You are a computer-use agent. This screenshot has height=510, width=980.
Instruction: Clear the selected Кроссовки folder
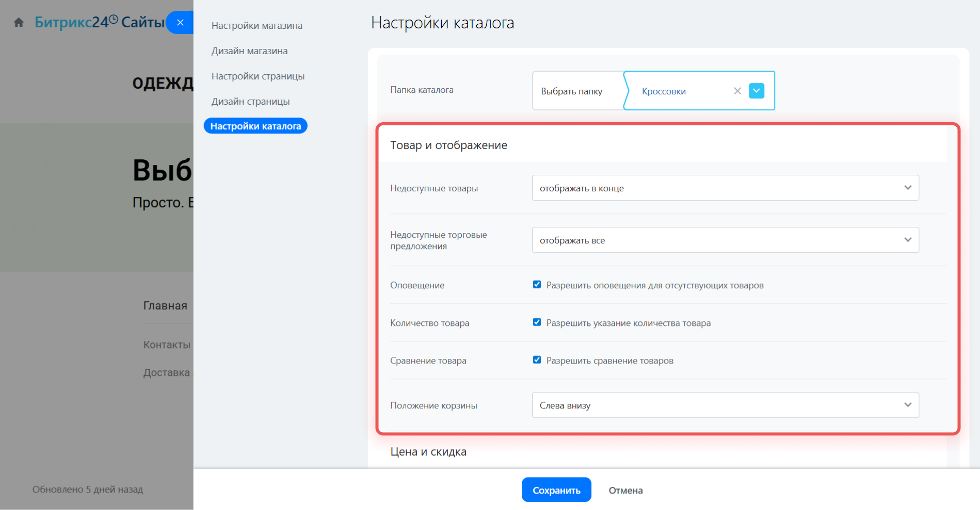tap(737, 91)
